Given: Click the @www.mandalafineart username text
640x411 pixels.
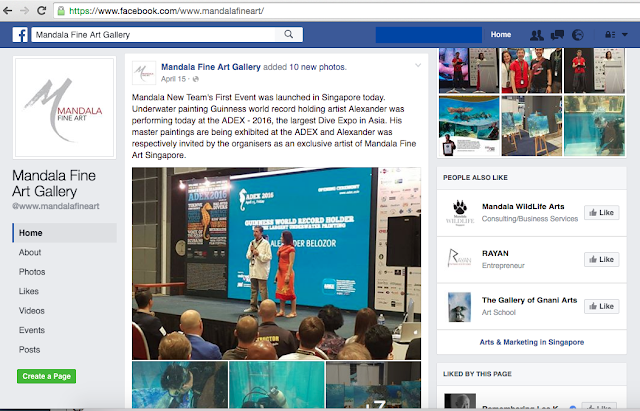Looking at the screenshot, I should pos(56,206).
